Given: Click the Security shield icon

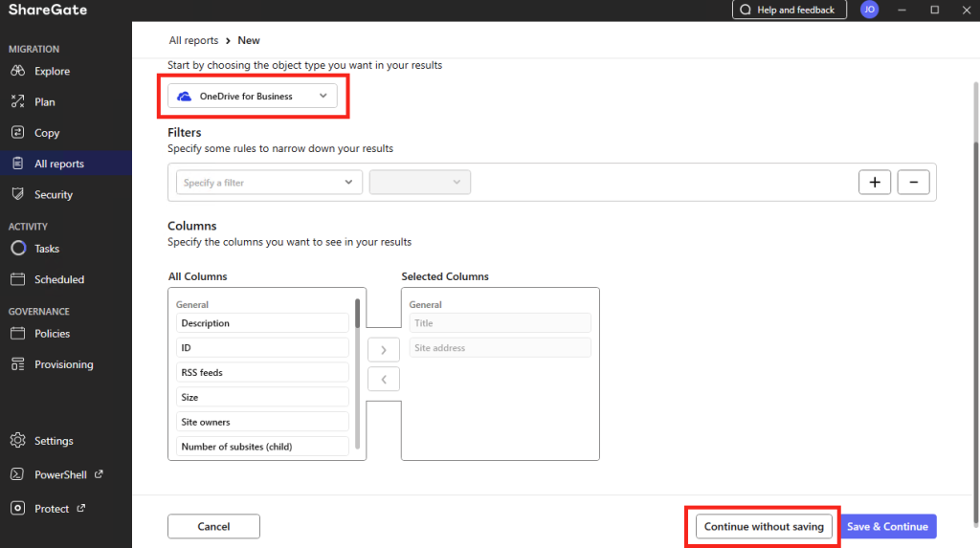Looking at the screenshot, I should pos(17,194).
